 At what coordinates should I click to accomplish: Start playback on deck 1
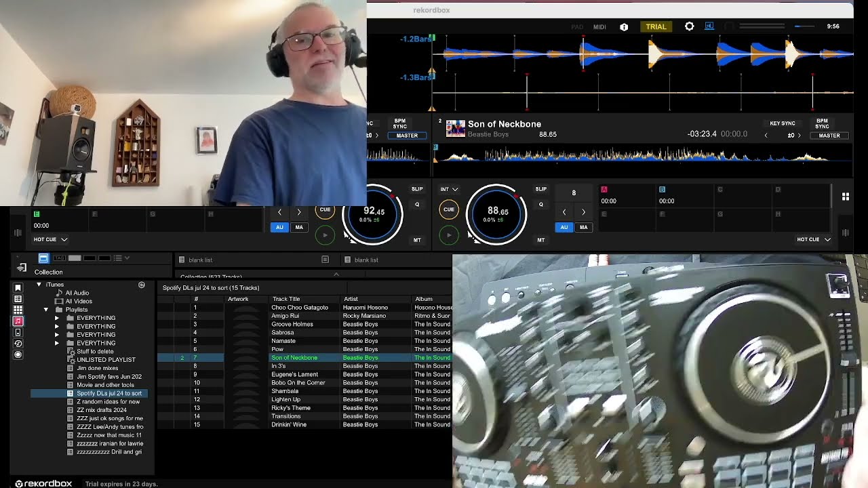(x=325, y=235)
